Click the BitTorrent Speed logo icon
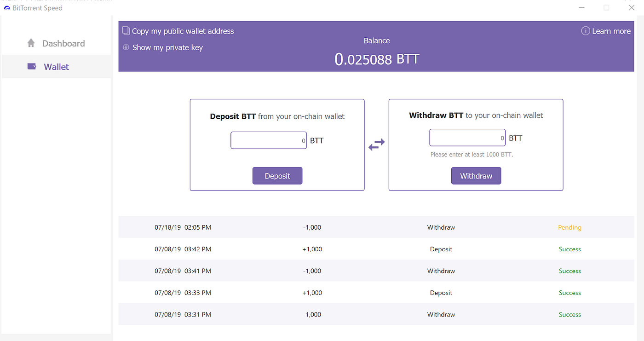Image resolution: width=644 pixels, height=341 pixels. [6, 8]
